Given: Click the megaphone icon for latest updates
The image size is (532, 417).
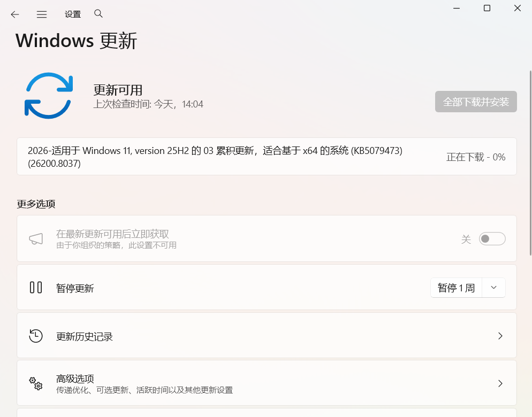Looking at the screenshot, I should [x=36, y=238].
